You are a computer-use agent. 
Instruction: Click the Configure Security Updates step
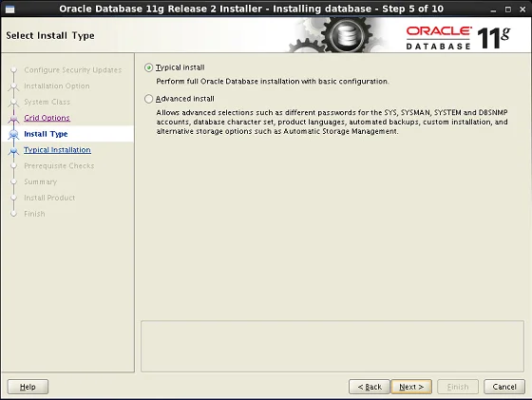pyautogui.click(x=73, y=70)
